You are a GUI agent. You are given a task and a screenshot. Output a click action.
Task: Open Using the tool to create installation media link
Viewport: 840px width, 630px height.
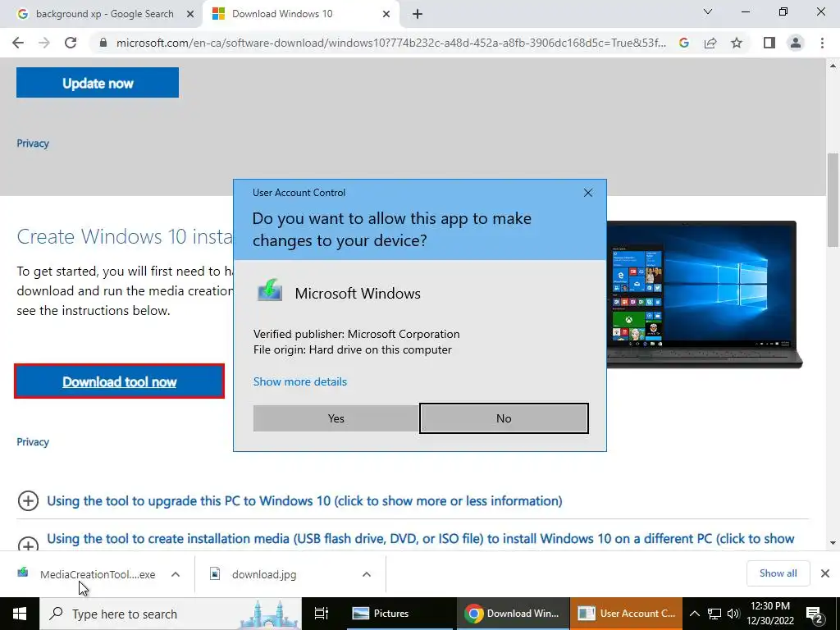pyautogui.click(x=421, y=538)
